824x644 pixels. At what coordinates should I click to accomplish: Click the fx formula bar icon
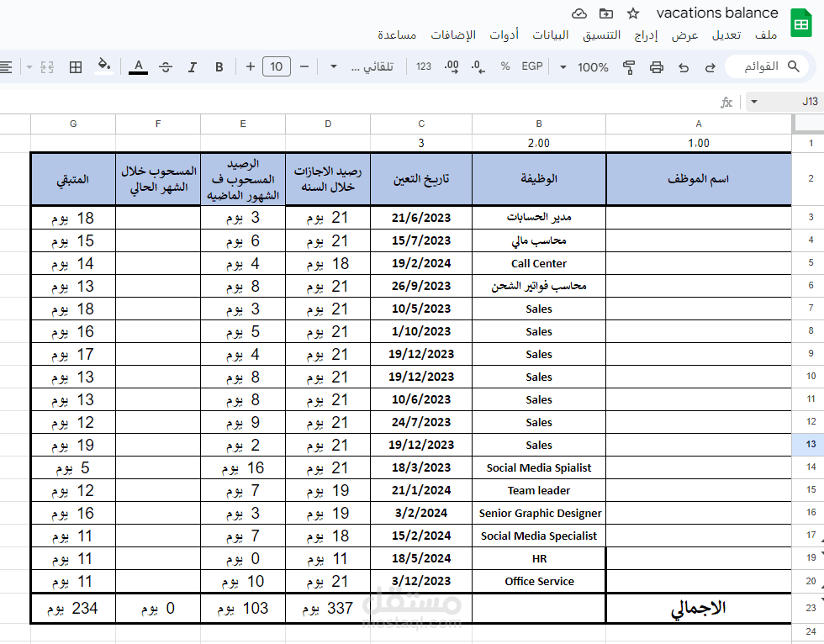tap(726, 102)
